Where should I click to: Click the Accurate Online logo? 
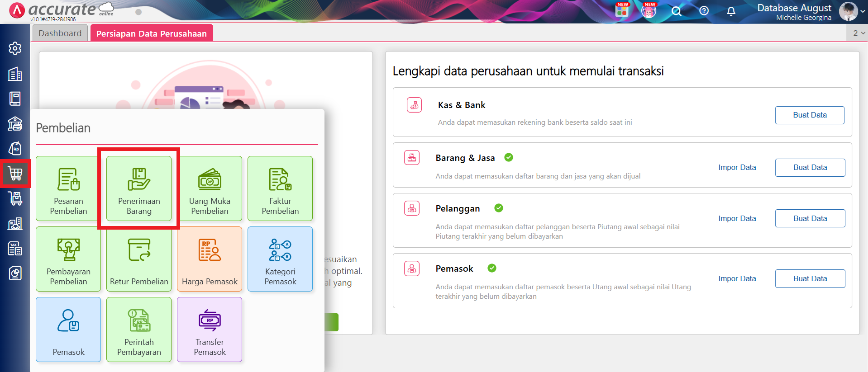point(62,11)
